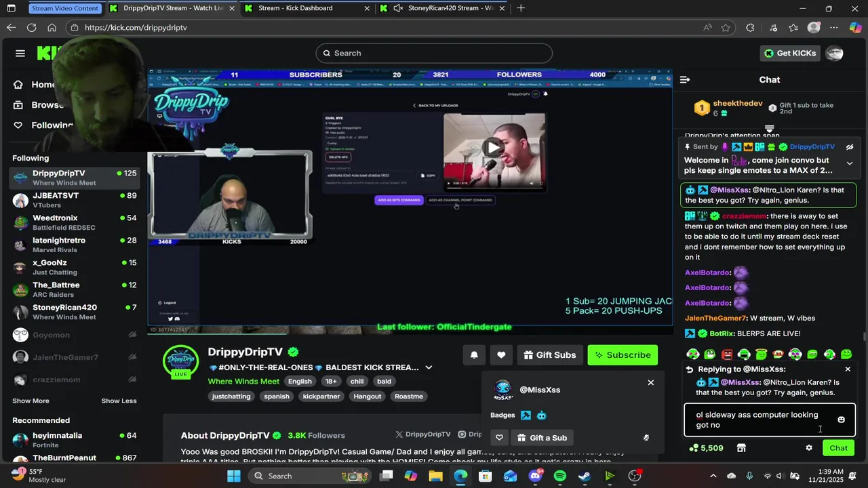
Task: Click the first green emote in quick emote row
Action: [692, 354]
